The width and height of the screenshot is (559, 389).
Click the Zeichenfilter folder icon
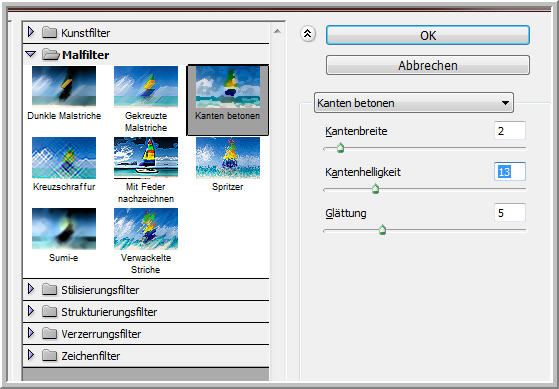click(49, 355)
